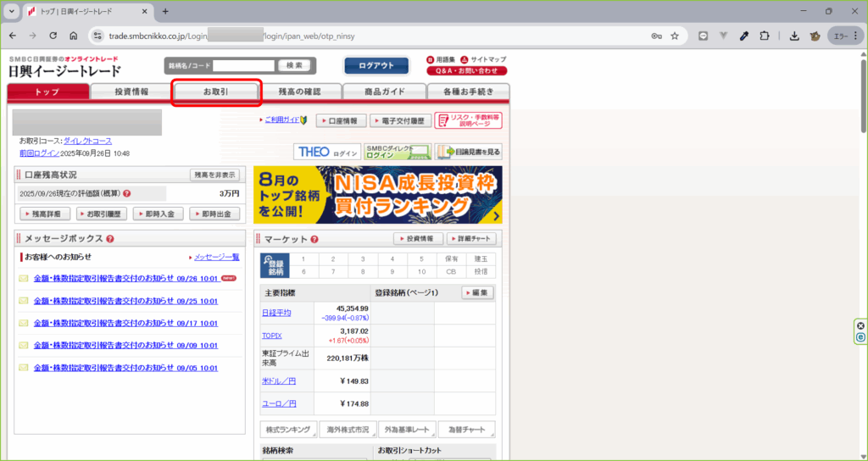The height and width of the screenshot is (461, 868).
Task: Open the THEO ログイン banner
Action: tap(327, 153)
